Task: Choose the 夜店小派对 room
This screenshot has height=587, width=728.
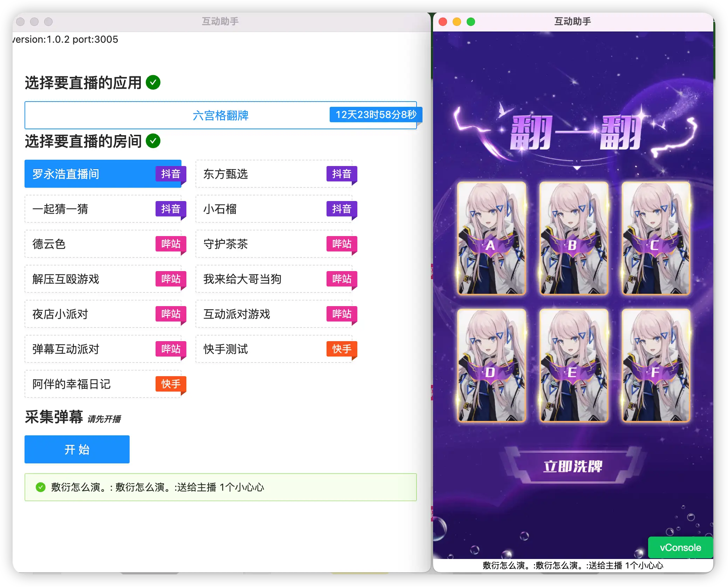Action: tap(103, 314)
